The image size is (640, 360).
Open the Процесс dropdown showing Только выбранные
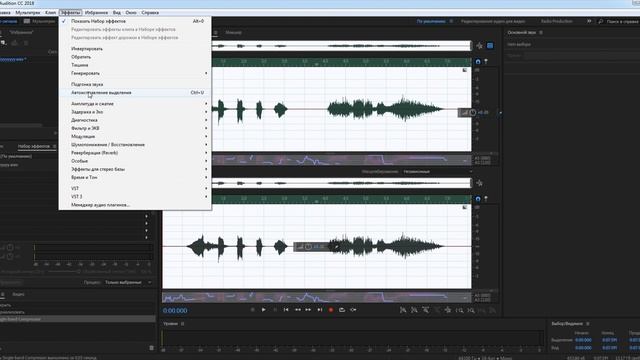click(128, 282)
